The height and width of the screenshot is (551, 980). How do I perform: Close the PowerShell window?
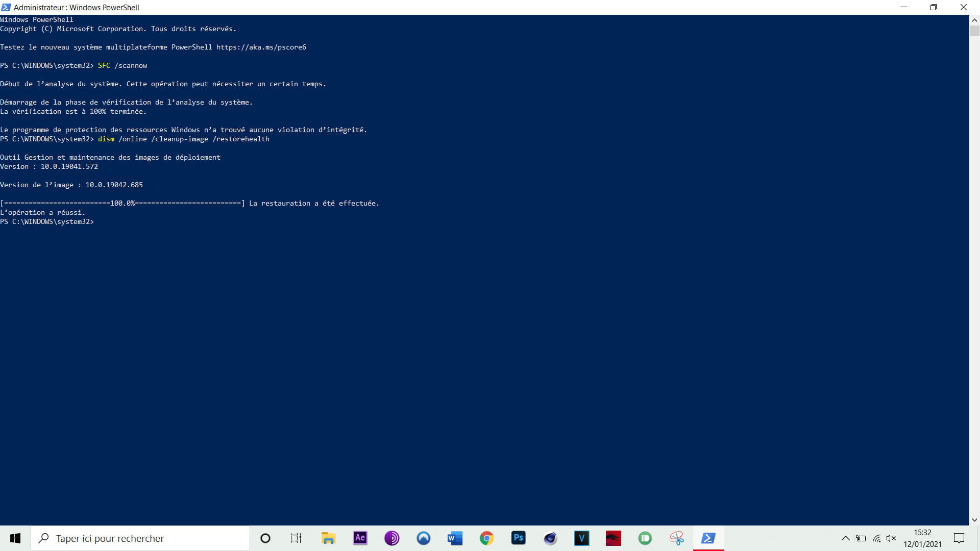point(964,7)
